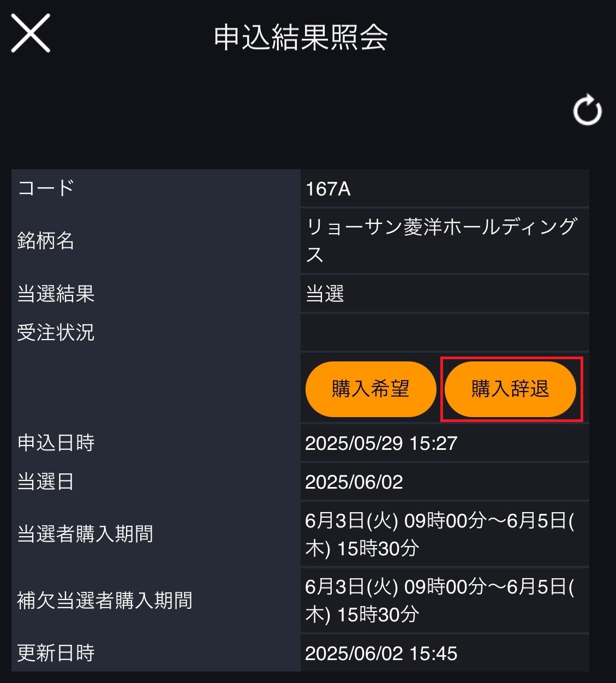Viewport: 616px width, 683px height.
Task: Tap the 当選日 row label
Action: click(46, 482)
